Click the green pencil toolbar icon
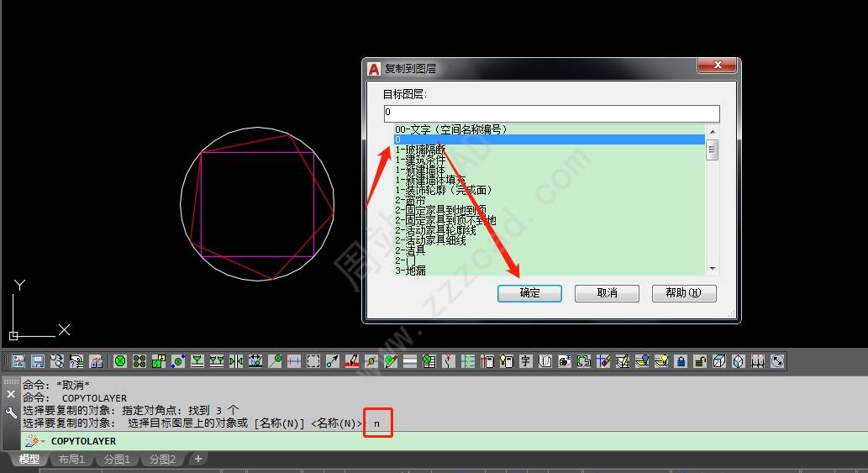The height and width of the screenshot is (473, 868). click(391, 361)
